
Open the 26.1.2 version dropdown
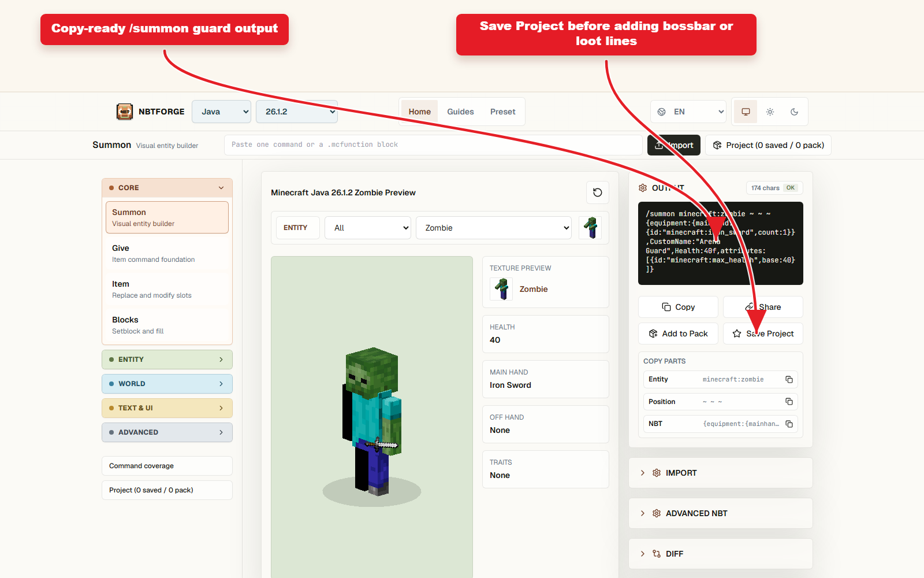click(x=297, y=112)
